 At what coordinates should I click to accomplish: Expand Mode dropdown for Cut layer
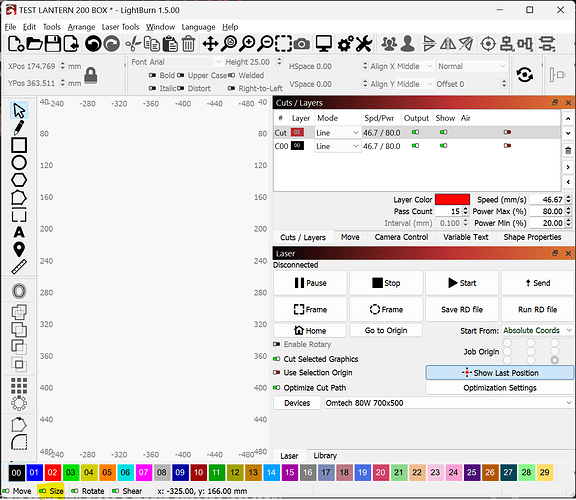[x=338, y=133]
